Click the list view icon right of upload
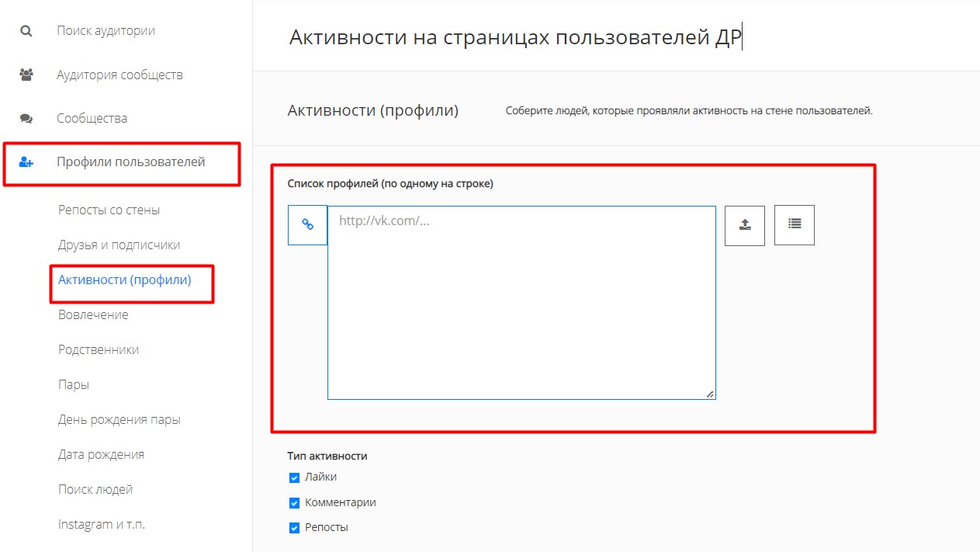This screenshot has height=552, width=980. (794, 224)
